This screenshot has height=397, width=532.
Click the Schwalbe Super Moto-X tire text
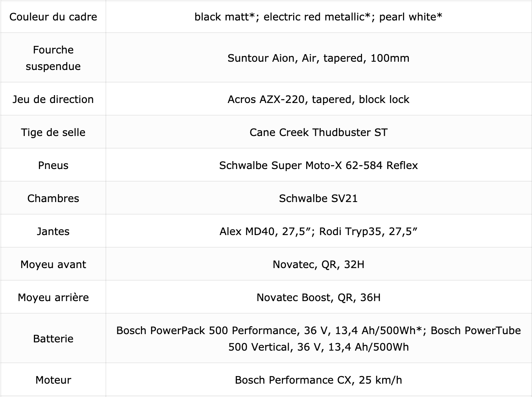tap(318, 165)
